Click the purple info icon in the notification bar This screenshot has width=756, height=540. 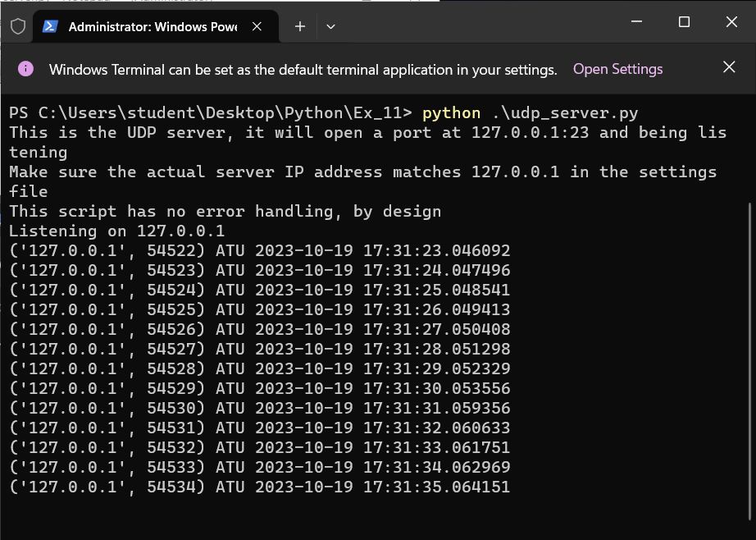coord(25,69)
